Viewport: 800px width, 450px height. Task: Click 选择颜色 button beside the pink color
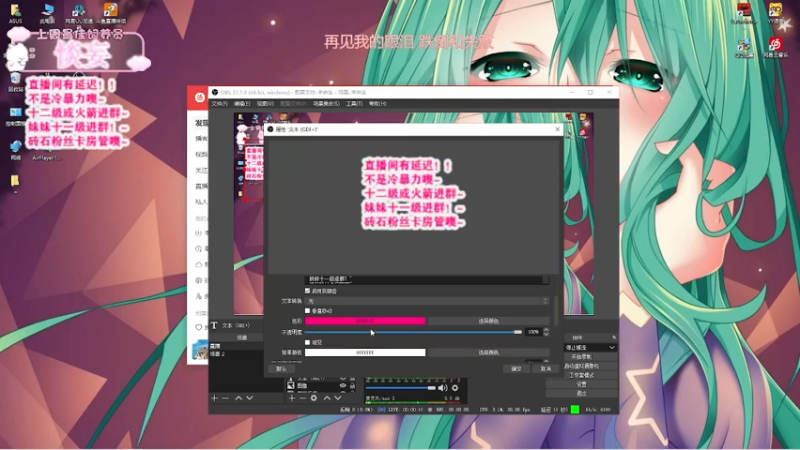pos(488,321)
